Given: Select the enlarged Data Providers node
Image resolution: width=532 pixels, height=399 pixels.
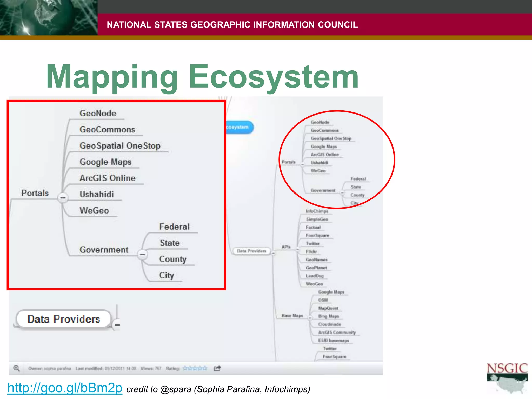Looking at the screenshot, I should [x=64, y=319].
